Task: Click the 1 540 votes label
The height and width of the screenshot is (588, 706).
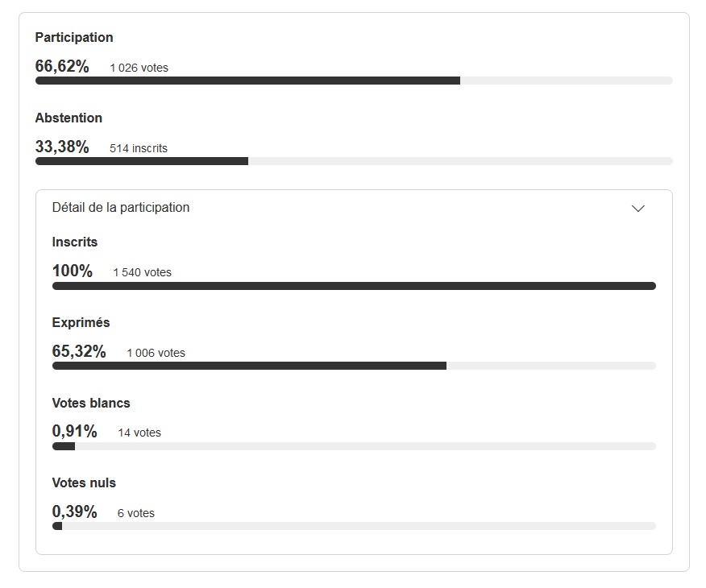Action: point(143,272)
